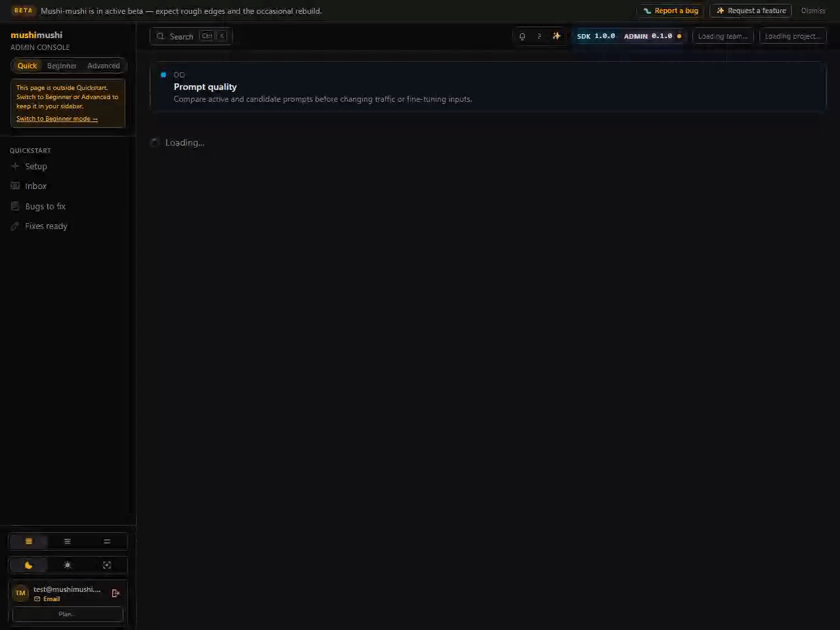Image resolution: width=840 pixels, height=630 pixels.
Task: Dismiss the beta banner
Action: pyautogui.click(x=813, y=10)
